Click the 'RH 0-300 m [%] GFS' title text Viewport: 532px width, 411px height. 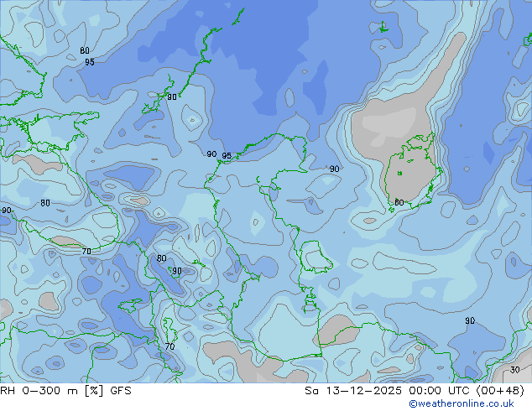tap(65, 391)
